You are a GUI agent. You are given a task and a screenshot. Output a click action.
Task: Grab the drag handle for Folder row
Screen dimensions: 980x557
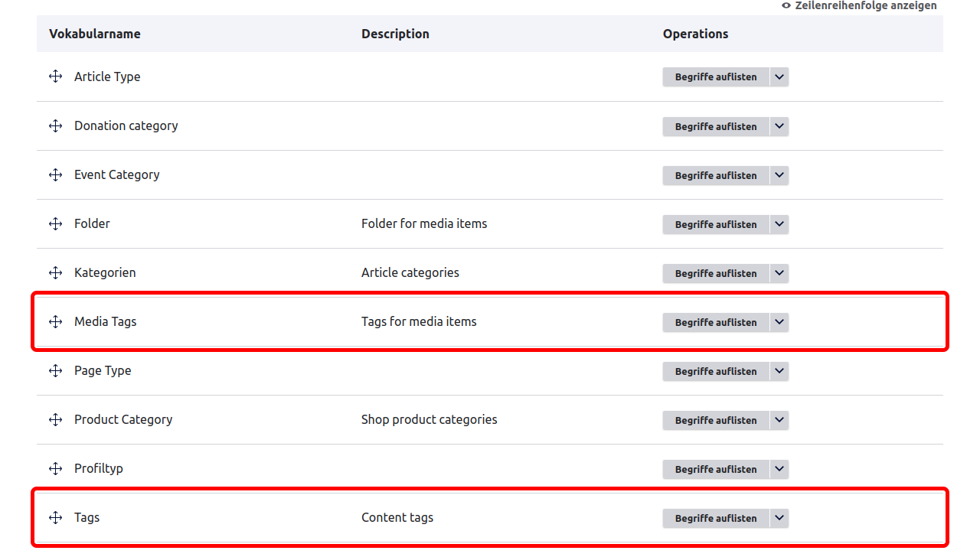(x=55, y=223)
